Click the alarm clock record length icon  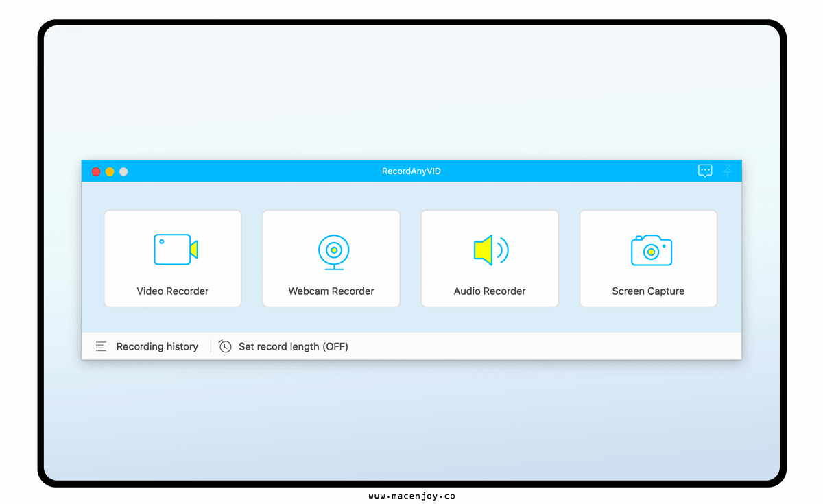pyautogui.click(x=225, y=346)
